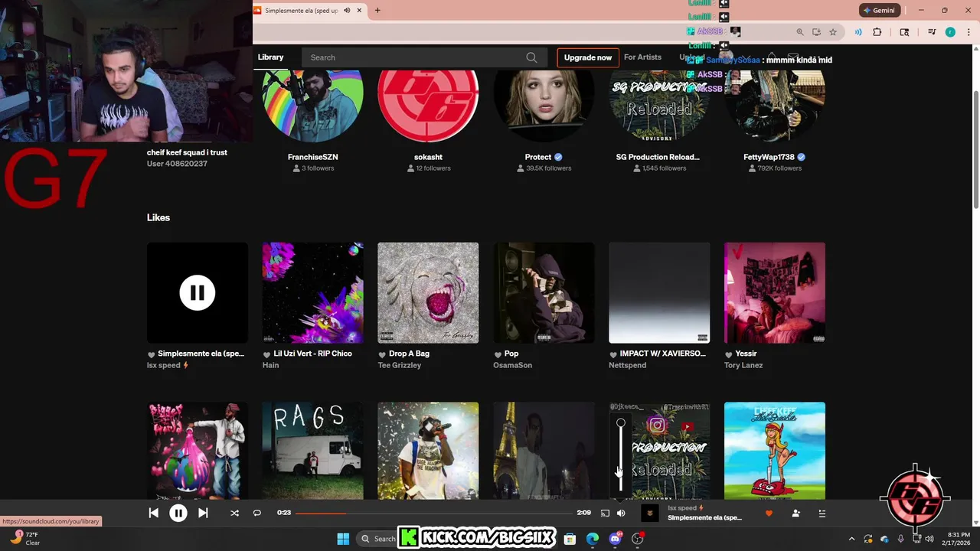Screen dimensions: 980x551
Task: Open FettyWap1738 profile name link
Action: 769,157
